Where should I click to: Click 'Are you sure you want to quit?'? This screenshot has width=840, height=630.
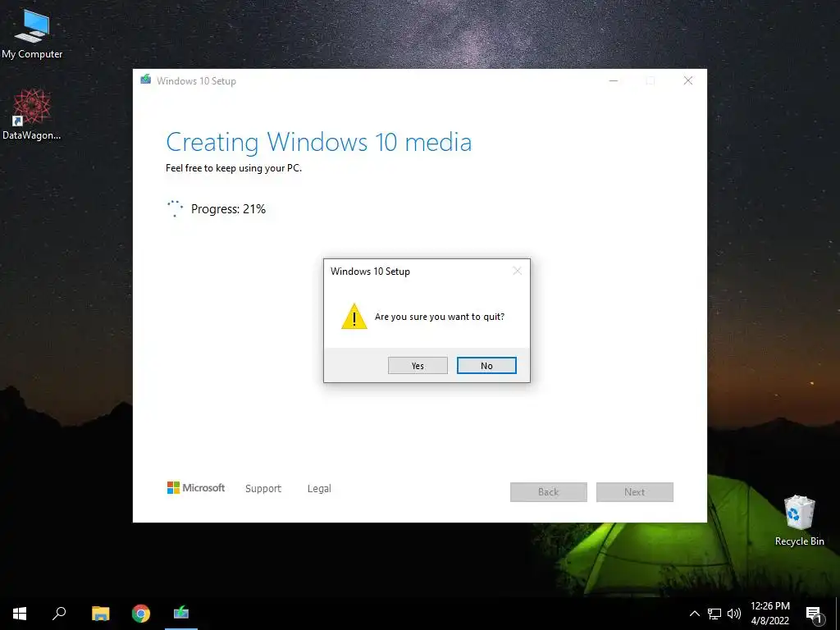tap(440, 317)
